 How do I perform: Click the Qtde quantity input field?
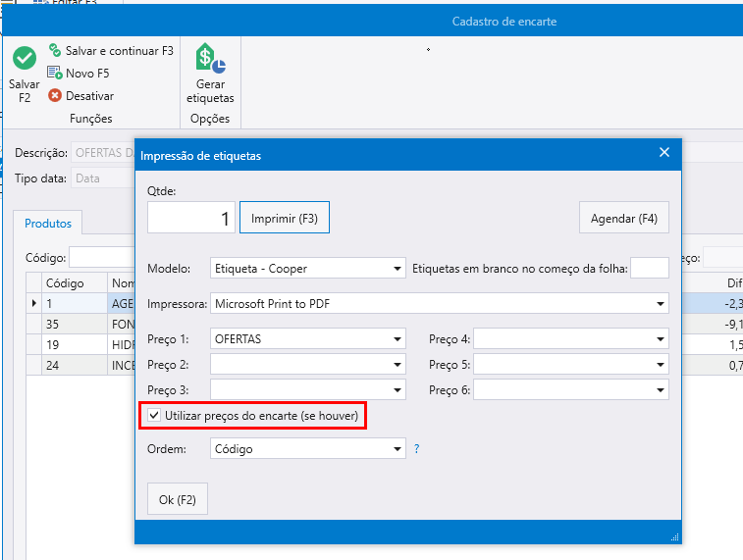pos(191,218)
